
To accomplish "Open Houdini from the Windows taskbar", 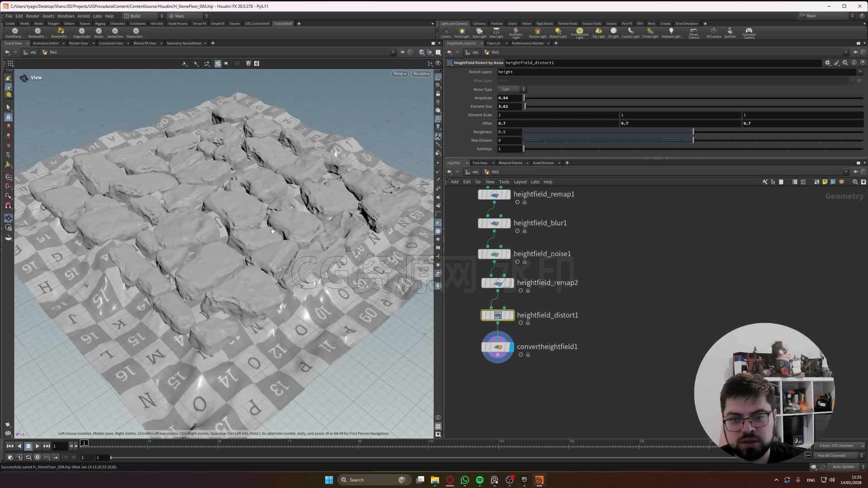I will click(539, 480).
